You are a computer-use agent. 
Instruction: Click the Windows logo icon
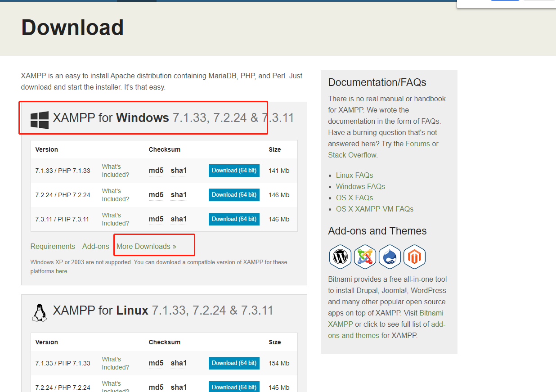click(40, 120)
